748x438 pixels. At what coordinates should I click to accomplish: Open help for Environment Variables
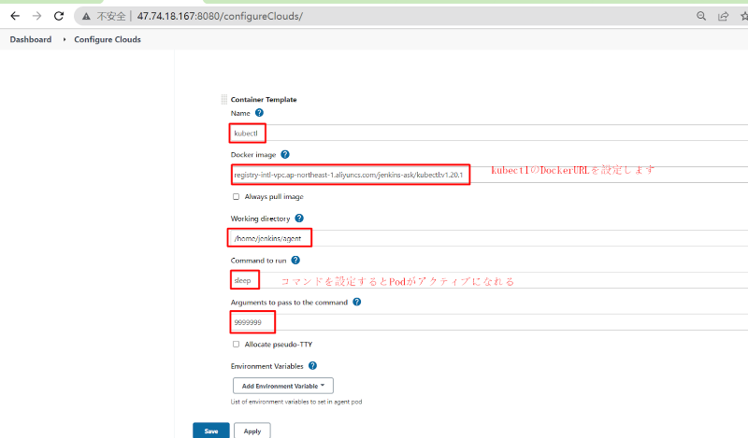(x=312, y=366)
